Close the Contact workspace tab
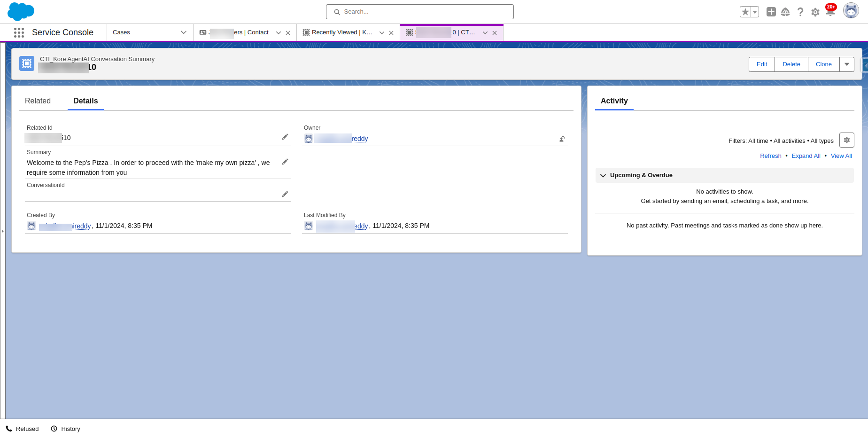Screen dimensions: 868x438 [288, 33]
